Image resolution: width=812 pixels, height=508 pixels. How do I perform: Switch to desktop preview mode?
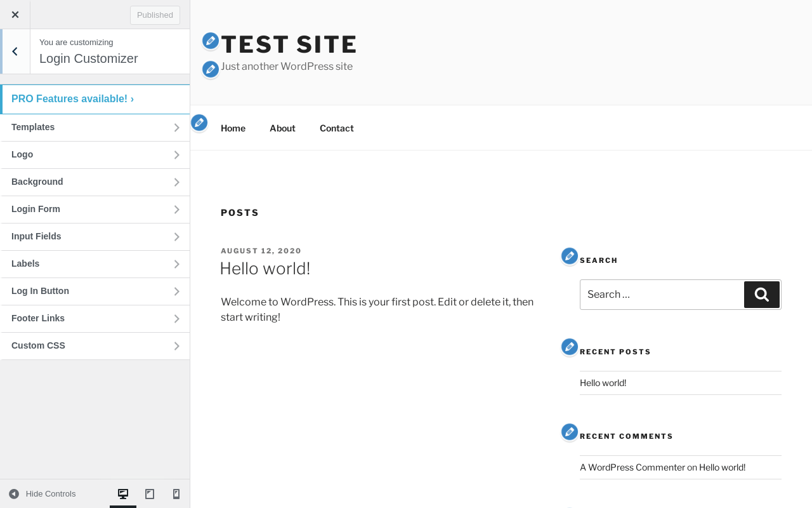pos(123,494)
